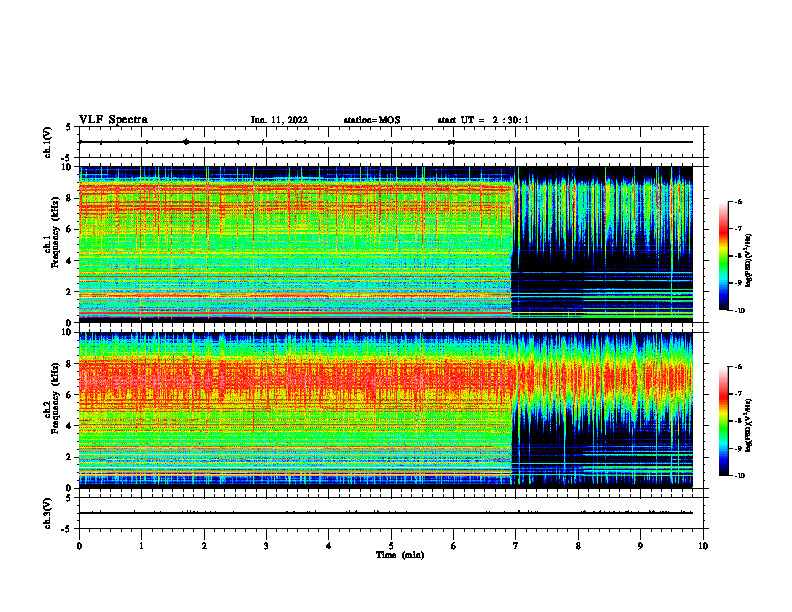Click the ch.2 color bar rotated log(PSD) unit label

(749, 425)
